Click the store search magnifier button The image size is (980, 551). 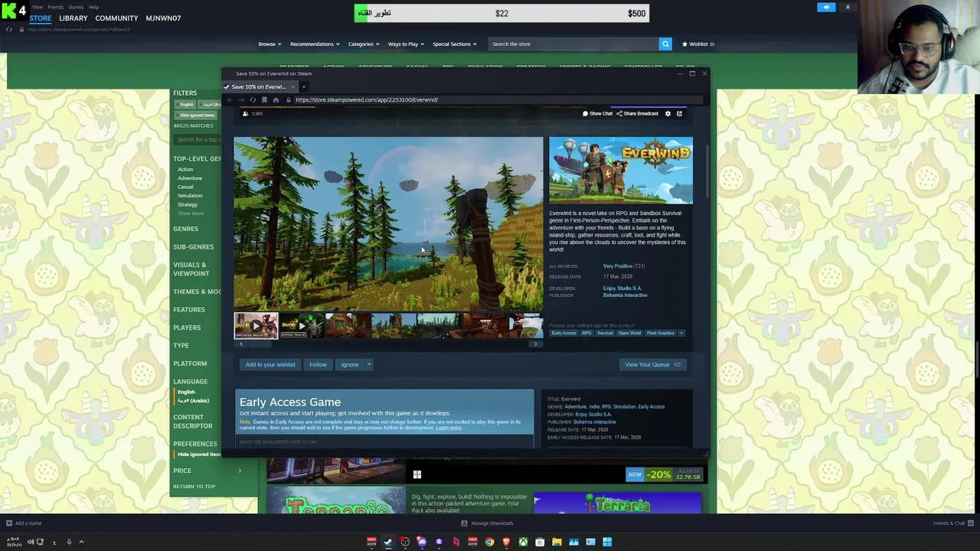tap(665, 44)
